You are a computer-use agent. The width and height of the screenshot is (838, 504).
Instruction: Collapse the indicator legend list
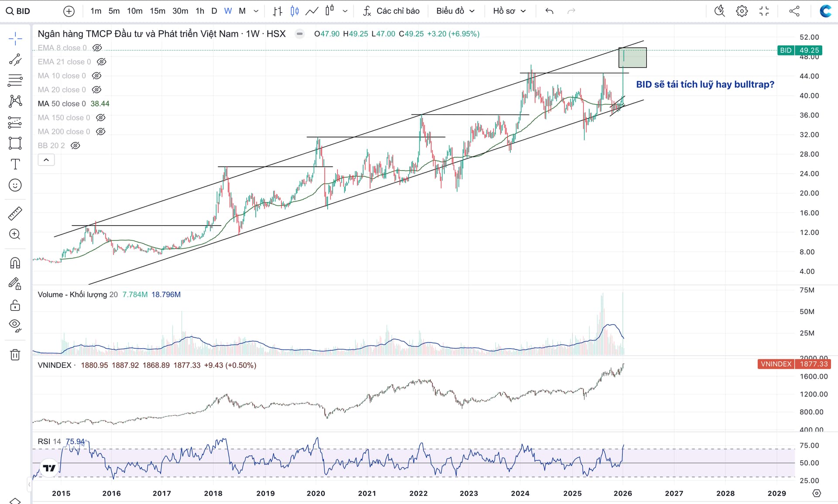[46, 160]
